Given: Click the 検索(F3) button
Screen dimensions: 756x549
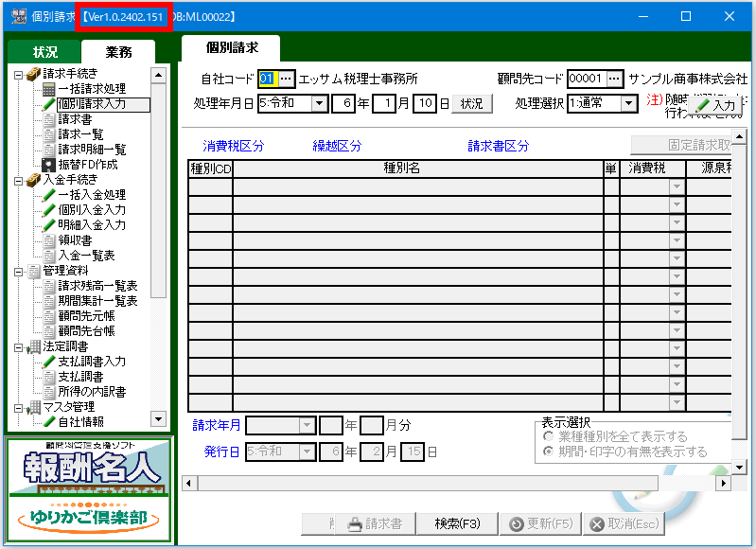Looking at the screenshot, I should pyautogui.click(x=458, y=523).
